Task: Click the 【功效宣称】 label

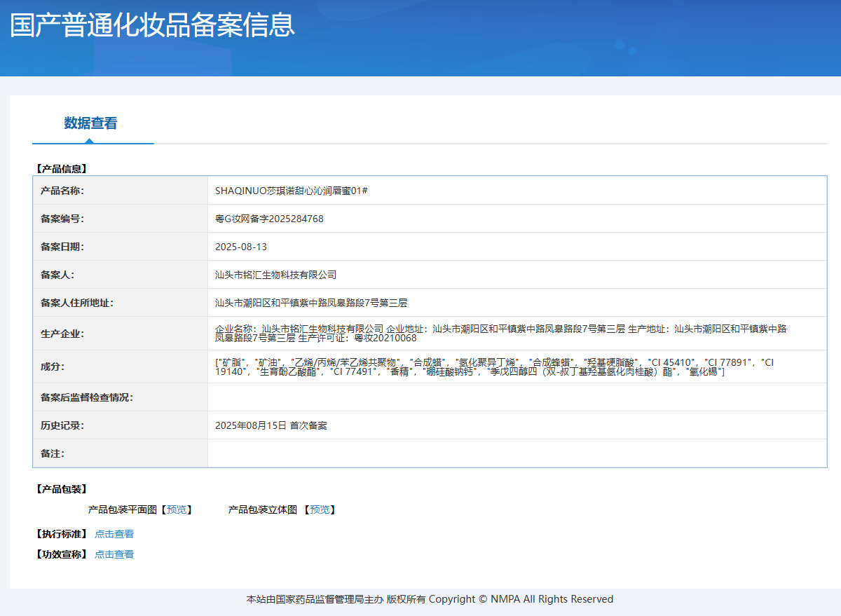Action: (61, 554)
